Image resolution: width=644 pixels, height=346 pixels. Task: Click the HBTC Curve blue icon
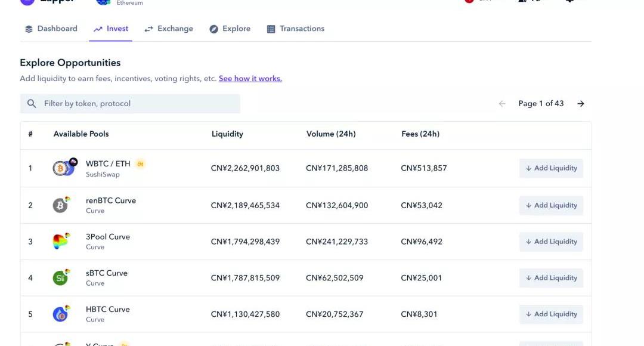tap(61, 314)
